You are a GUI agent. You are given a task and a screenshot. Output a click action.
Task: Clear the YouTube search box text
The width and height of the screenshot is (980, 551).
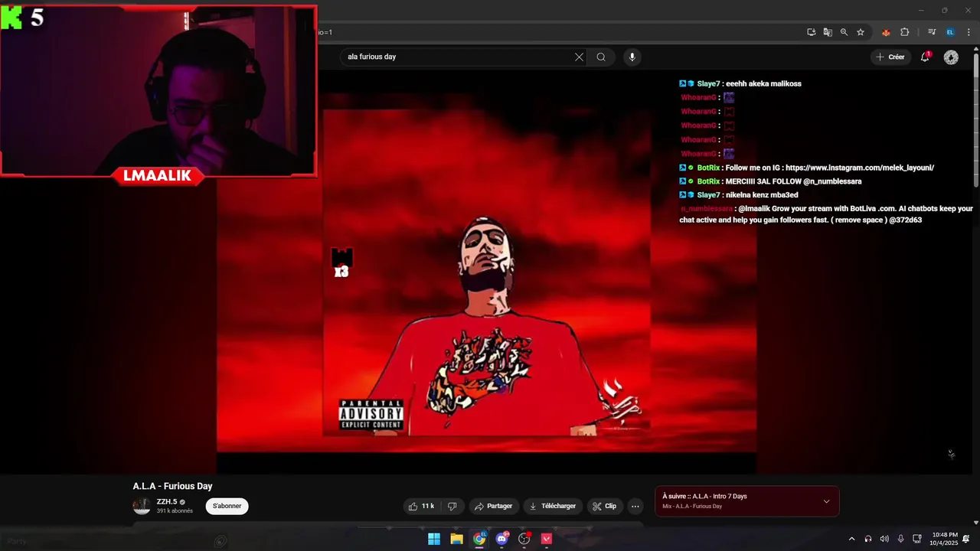(x=579, y=57)
